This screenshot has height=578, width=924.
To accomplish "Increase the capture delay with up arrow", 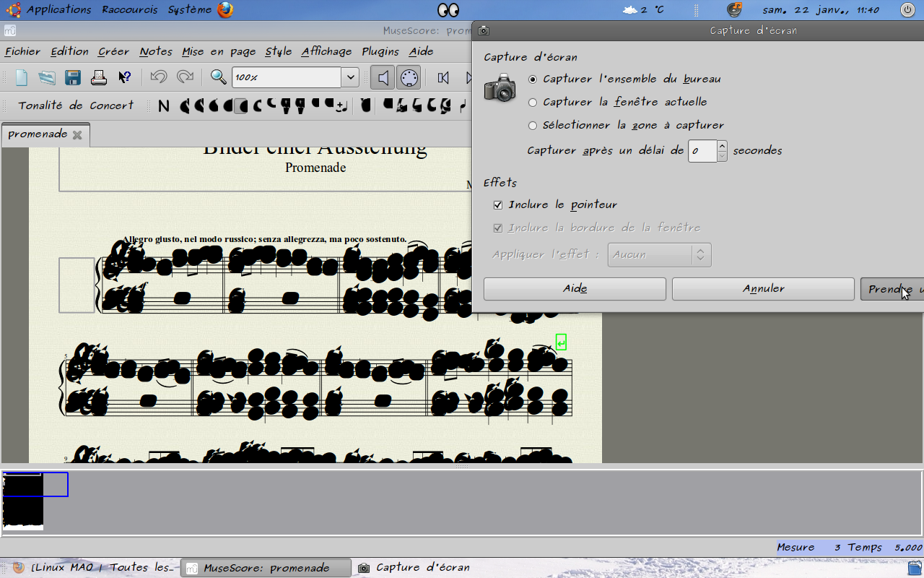I will pos(722,145).
